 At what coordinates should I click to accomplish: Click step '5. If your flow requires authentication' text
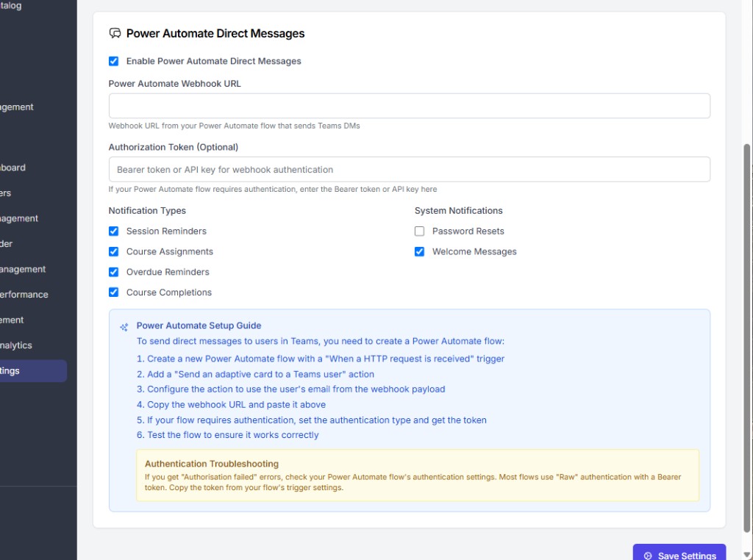tap(311, 420)
